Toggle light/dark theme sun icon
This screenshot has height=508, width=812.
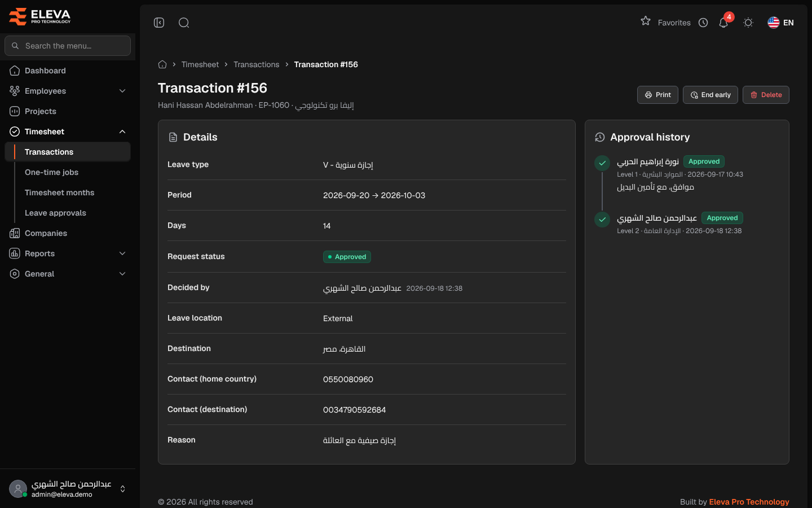pos(748,23)
